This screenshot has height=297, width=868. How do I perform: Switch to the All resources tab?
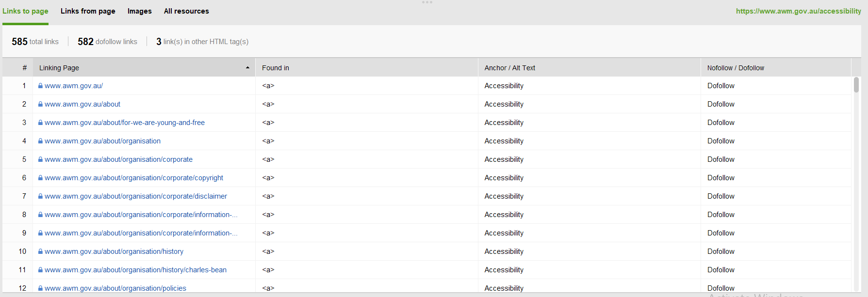[x=186, y=11]
